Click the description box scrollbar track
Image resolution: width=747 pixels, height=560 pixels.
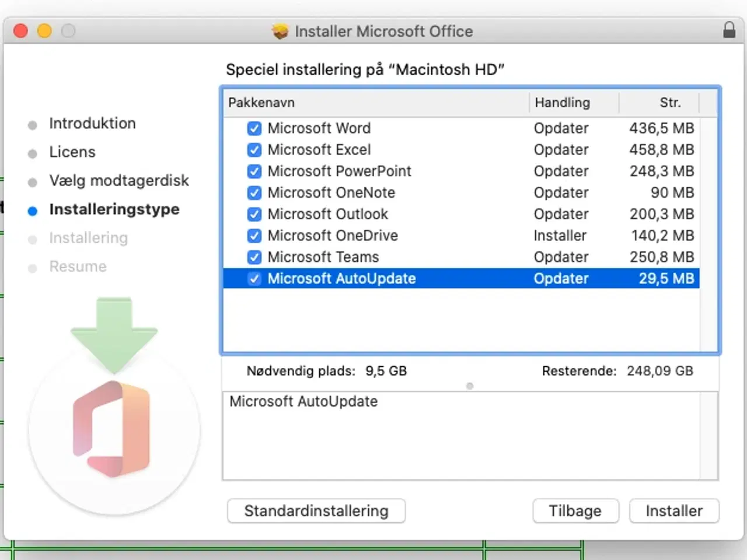coord(709,436)
